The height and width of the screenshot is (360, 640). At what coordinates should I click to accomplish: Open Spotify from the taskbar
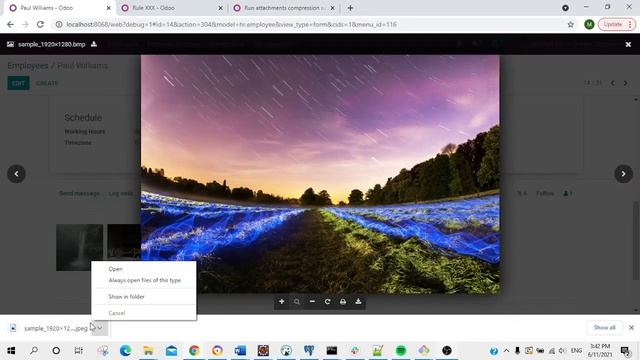click(x=401, y=350)
